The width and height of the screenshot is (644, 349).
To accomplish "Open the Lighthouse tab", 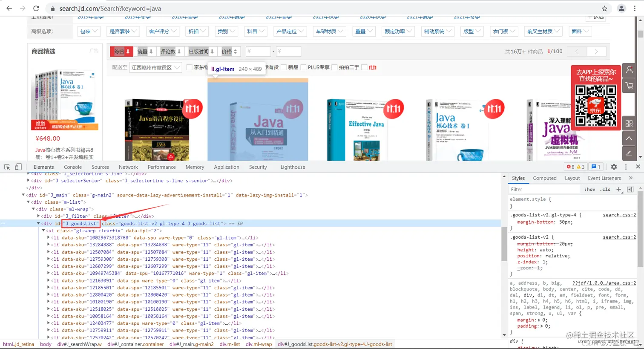I will [x=293, y=167].
